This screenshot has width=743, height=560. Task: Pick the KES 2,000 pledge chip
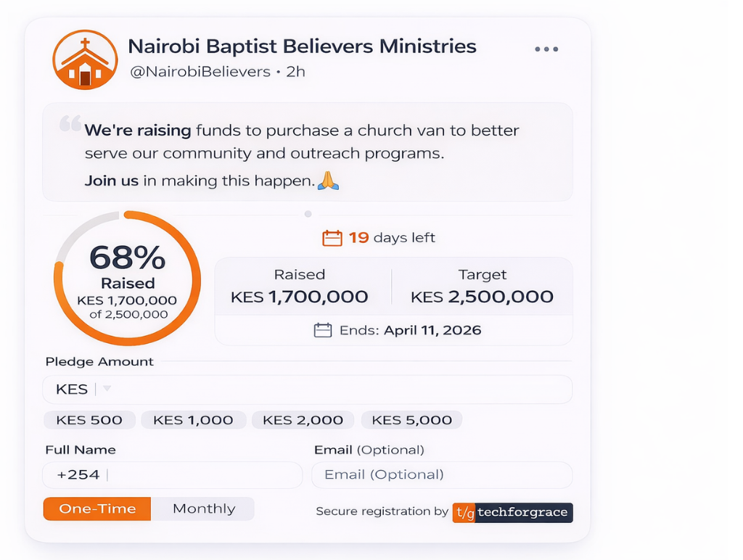coord(303,420)
